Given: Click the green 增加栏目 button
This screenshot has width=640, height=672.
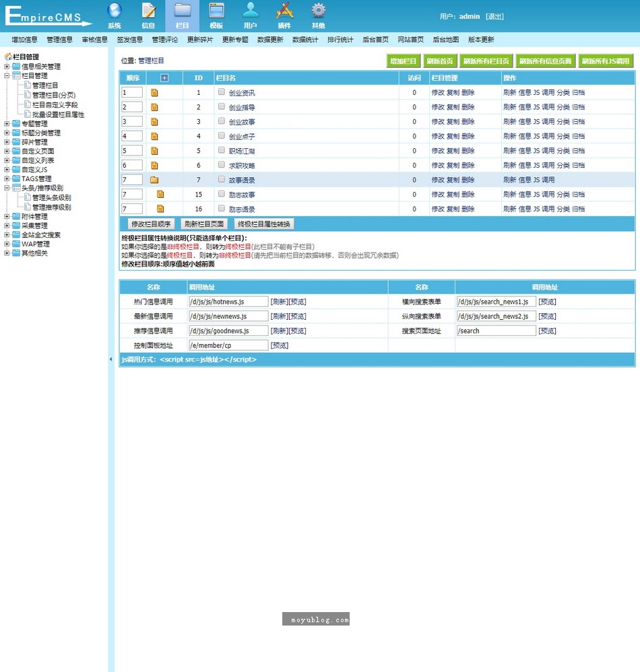Looking at the screenshot, I should tap(403, 61).
